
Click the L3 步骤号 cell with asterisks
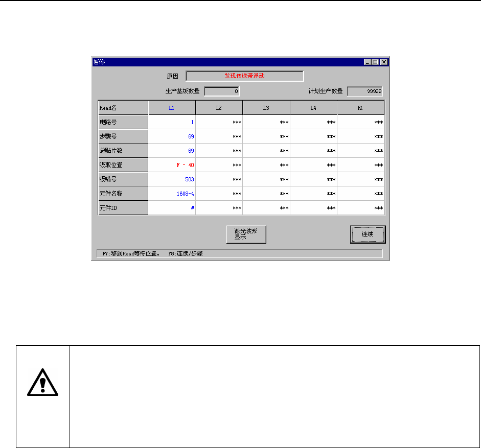[x=266, y=136]
